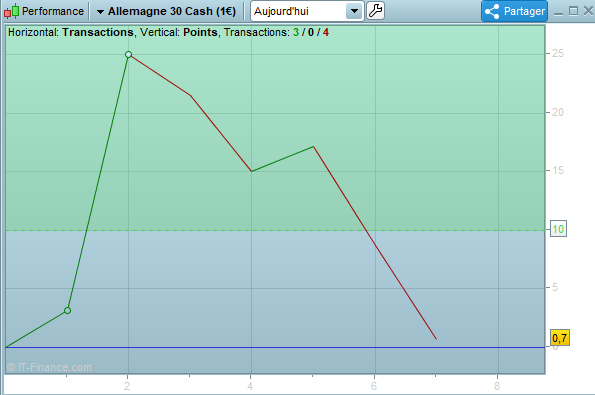Click the green 10 level label

(558, 229)
